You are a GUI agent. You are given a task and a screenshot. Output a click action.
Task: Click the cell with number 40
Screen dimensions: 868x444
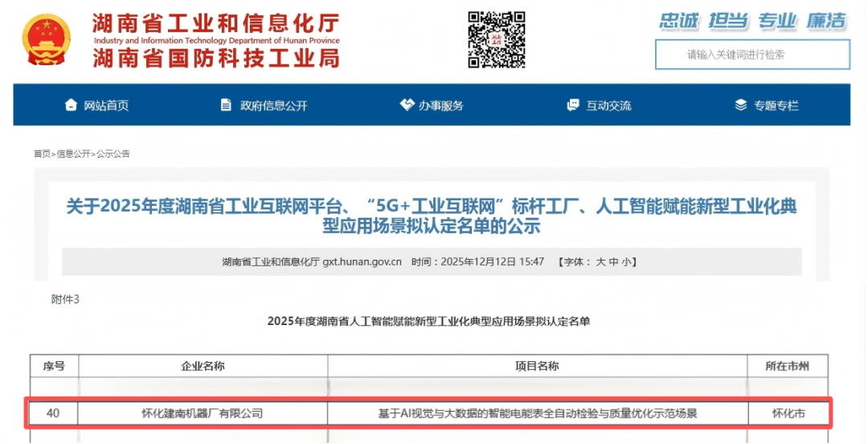(53, 413)
